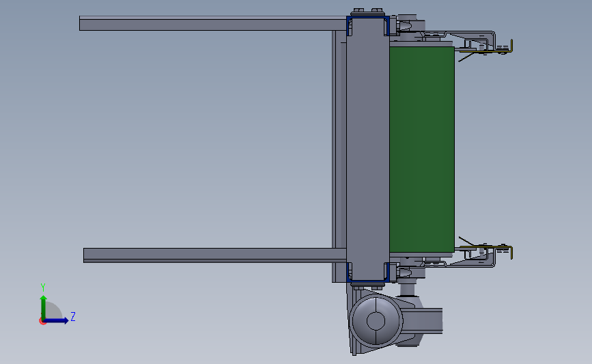592x364 pixels.
Task: Click the Z label on the triad
Action: tap(73, 316)
